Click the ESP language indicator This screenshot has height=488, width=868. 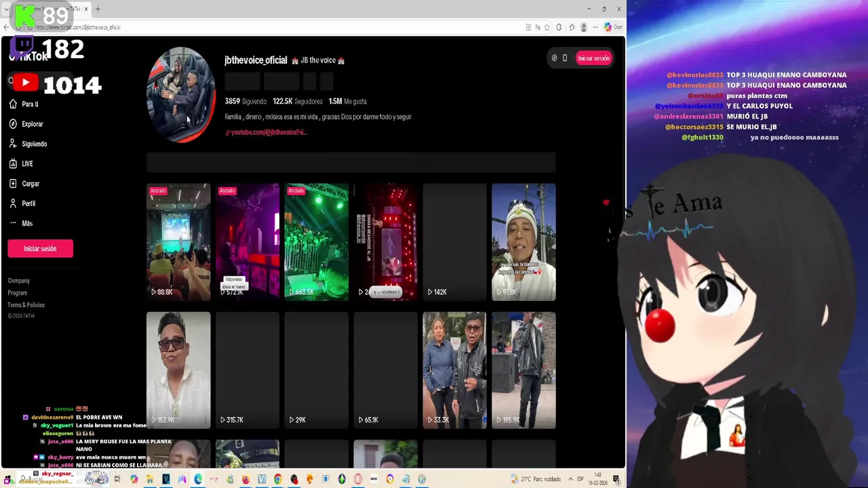(580, 479)
